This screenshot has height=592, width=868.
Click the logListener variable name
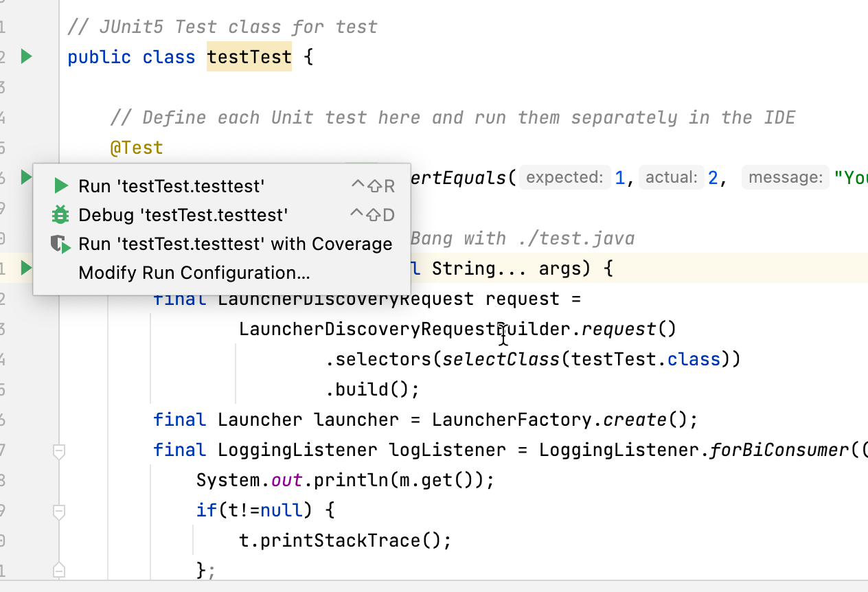pos(447,450)
